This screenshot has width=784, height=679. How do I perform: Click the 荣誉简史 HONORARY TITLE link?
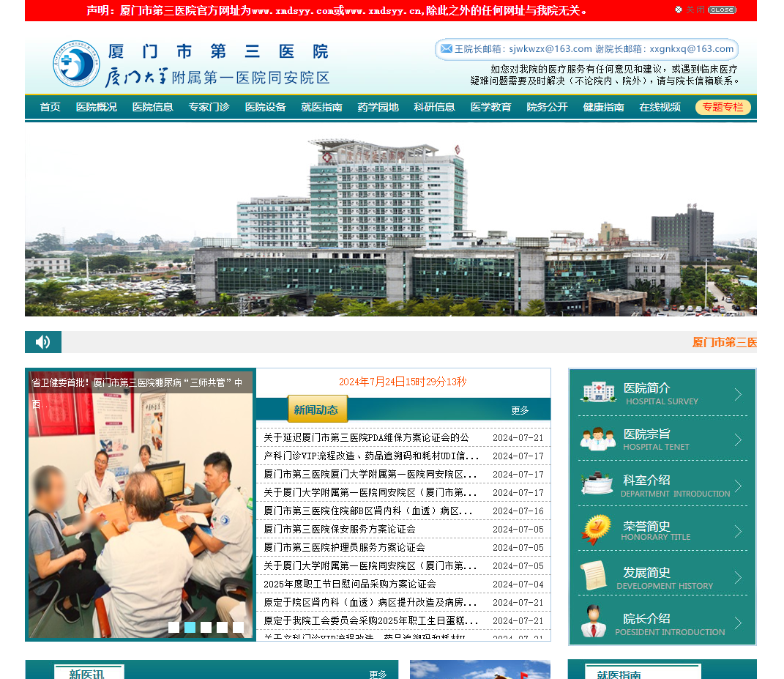655,530
